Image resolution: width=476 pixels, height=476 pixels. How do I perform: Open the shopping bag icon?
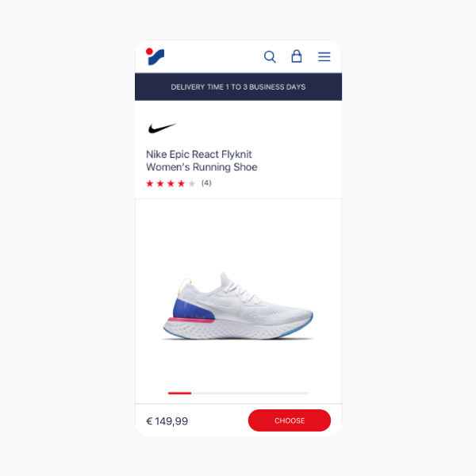(296, 56)
